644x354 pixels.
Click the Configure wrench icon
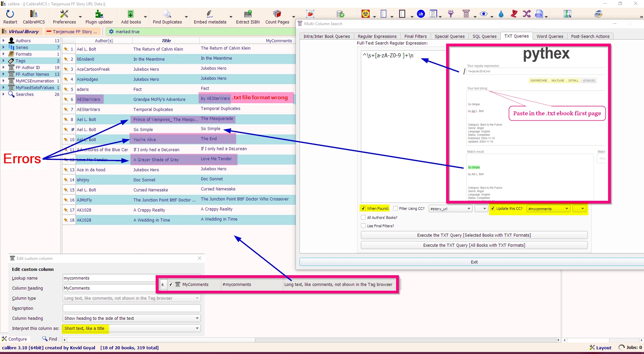(4, 339)
